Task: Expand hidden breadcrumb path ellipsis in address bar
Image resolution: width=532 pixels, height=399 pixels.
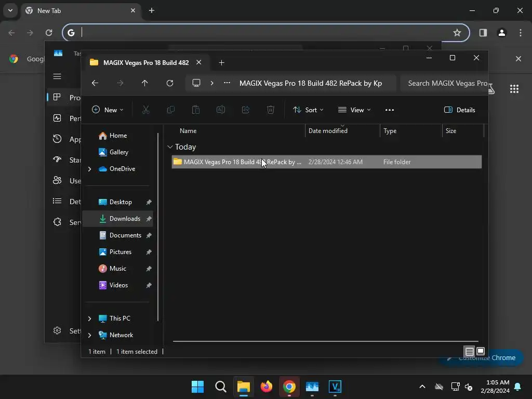Action: click(x=227, y=83)
